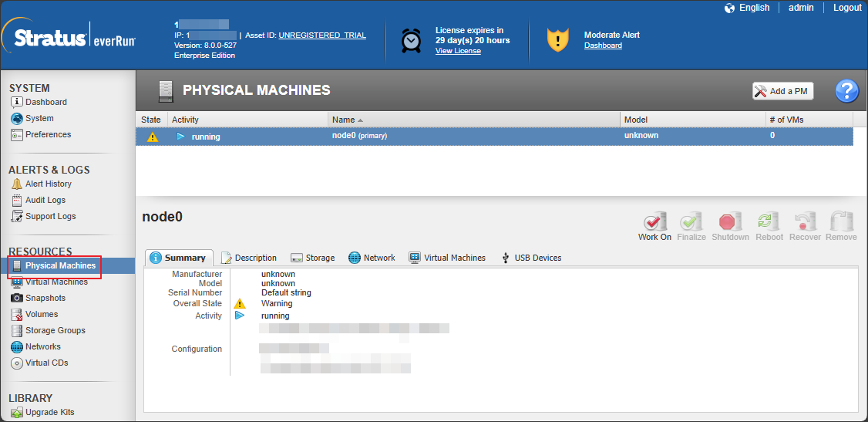Click the license alarm clock icon
Screen dimensions: 868x422
[412, 40]
